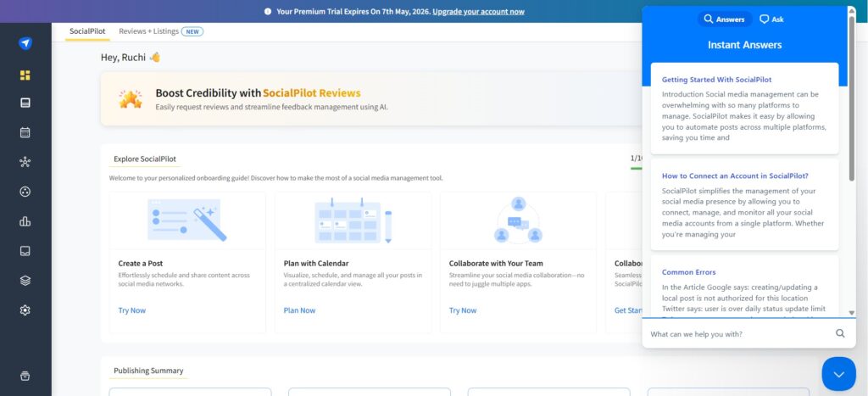
Task: Click the Create a Post illustration
Action: point(187,220)
